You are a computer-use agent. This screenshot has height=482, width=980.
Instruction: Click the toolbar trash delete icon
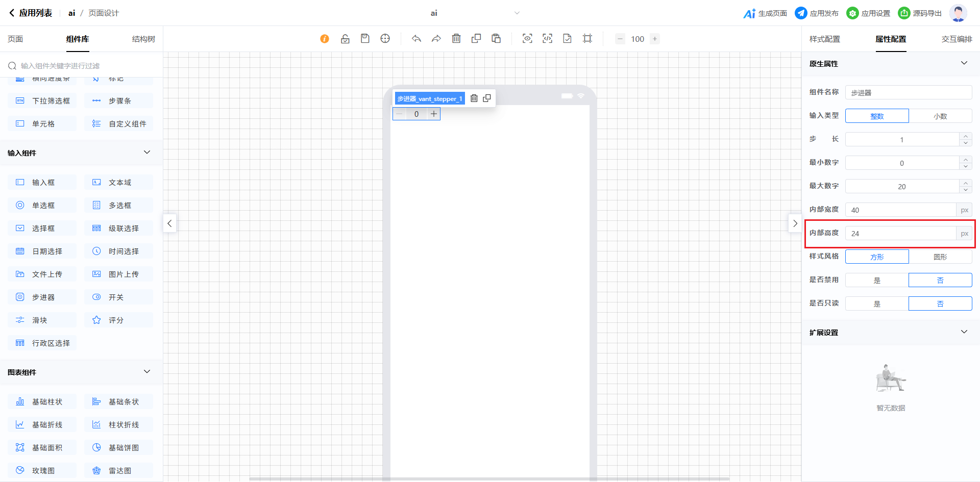point(456,39)
